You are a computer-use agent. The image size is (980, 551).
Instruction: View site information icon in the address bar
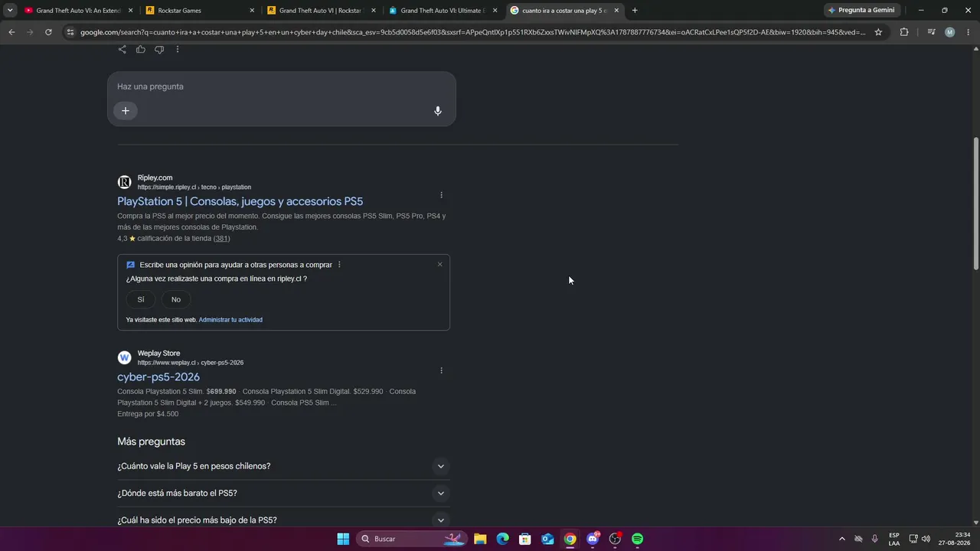70,32
